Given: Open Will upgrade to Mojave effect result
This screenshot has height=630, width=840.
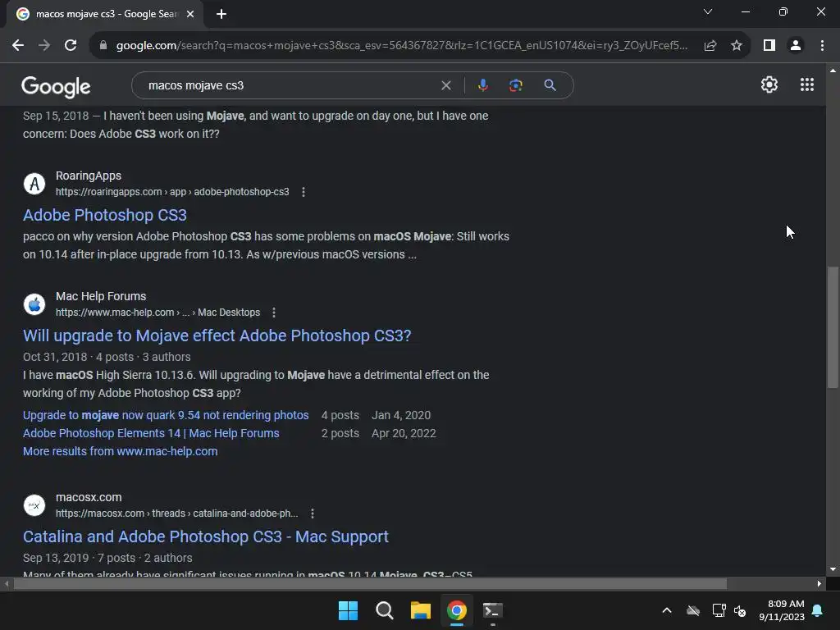Looking at the screenshot, I should (217, 336).
